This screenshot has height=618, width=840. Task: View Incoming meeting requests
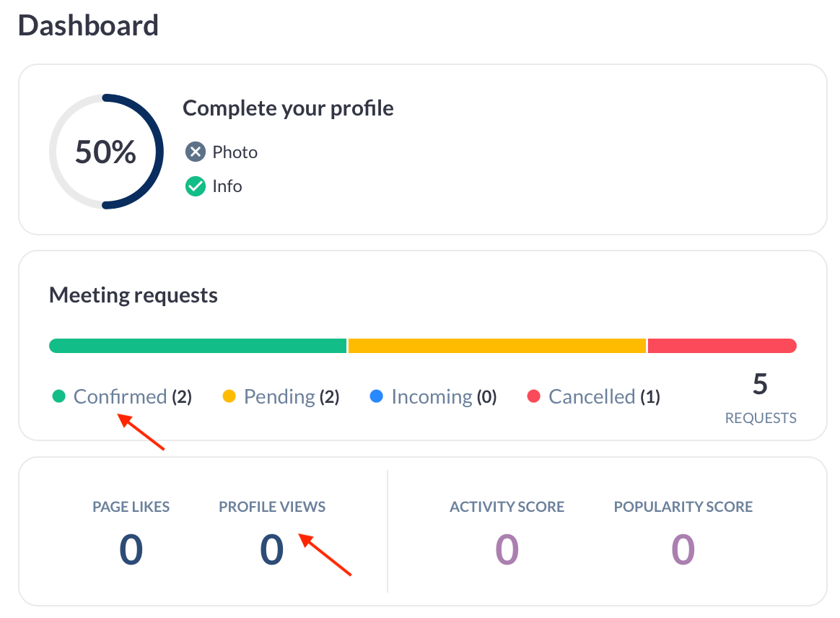(432, 396)
